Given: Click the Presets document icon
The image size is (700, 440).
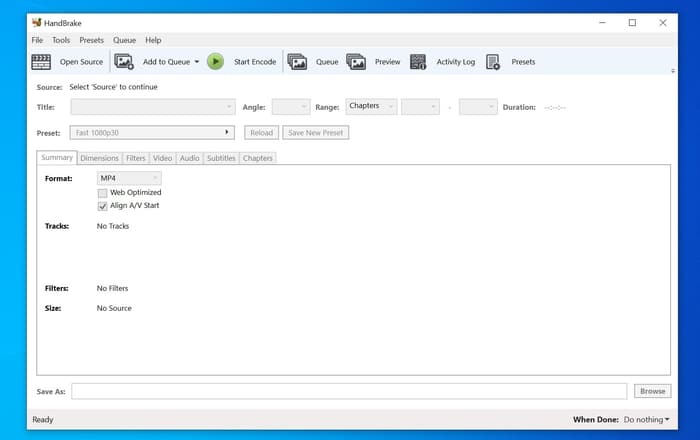Looking at the screenshot, I should (x=493, y=62).
